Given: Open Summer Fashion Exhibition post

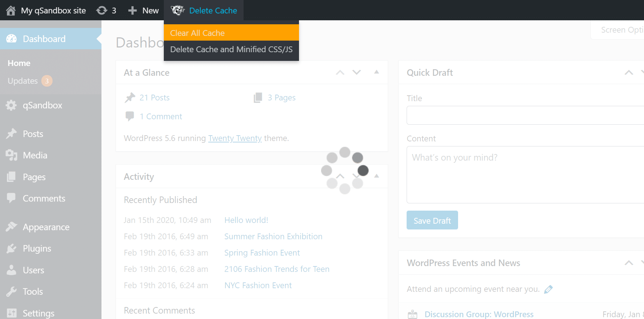Looking at the screenshot, I should click(273, 236).
